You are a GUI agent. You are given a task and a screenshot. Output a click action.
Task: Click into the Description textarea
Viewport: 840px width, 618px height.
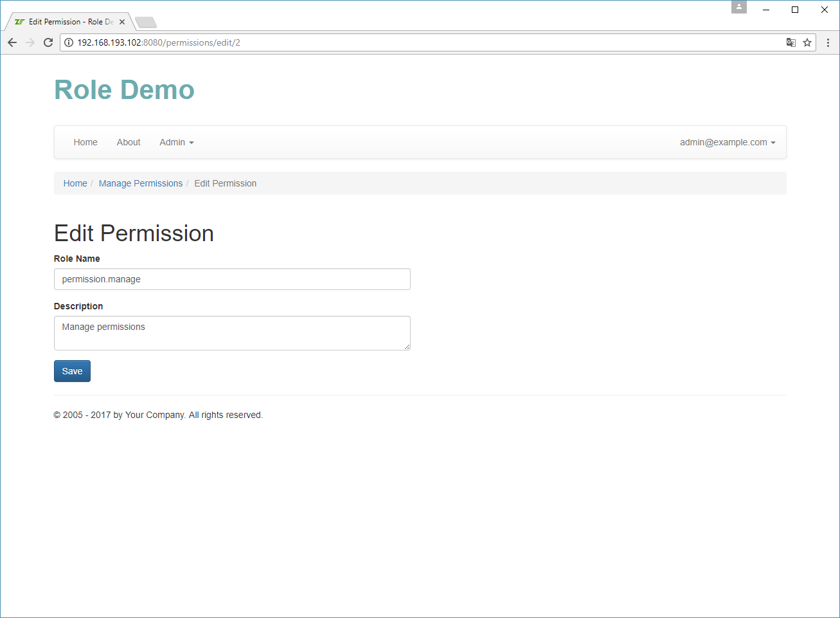(232, 333)
